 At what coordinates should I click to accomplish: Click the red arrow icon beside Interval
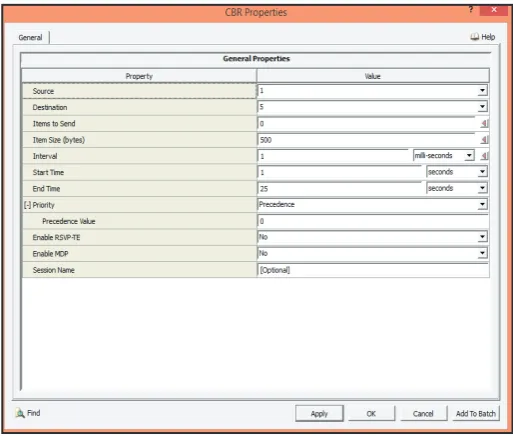[484, 156]
